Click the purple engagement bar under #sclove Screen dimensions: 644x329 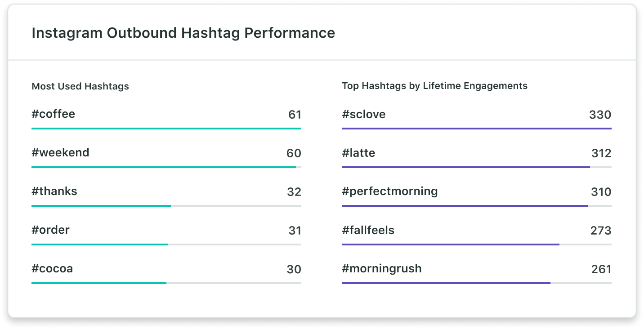[477, 129]
